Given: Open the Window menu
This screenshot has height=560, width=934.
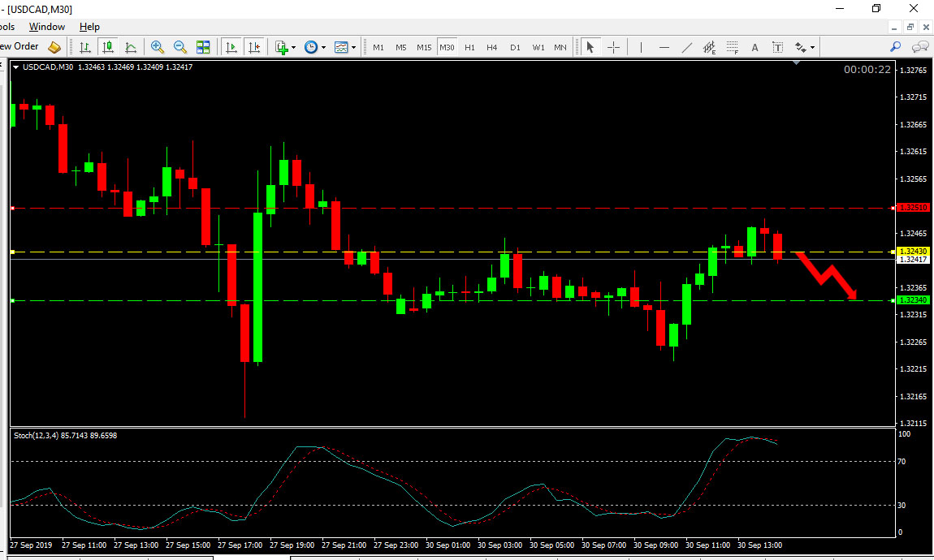Looking at the screenshot, I should [x=47, y=27].
